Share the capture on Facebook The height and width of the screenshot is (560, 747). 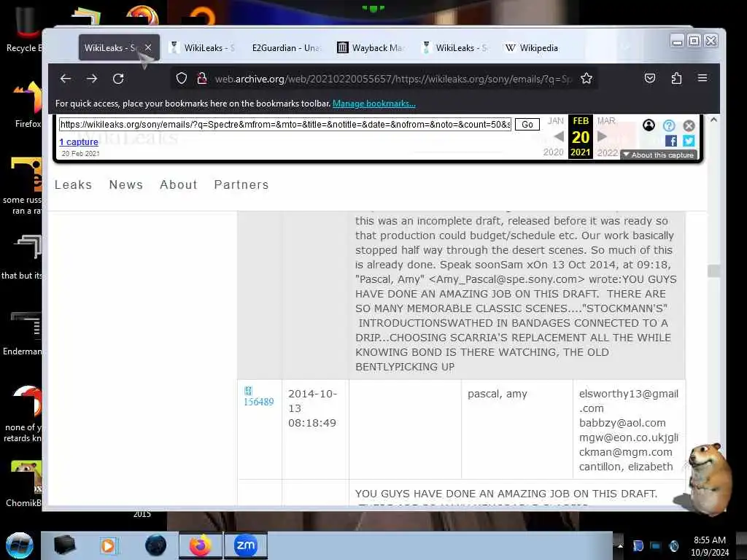(x=671, y=141)
